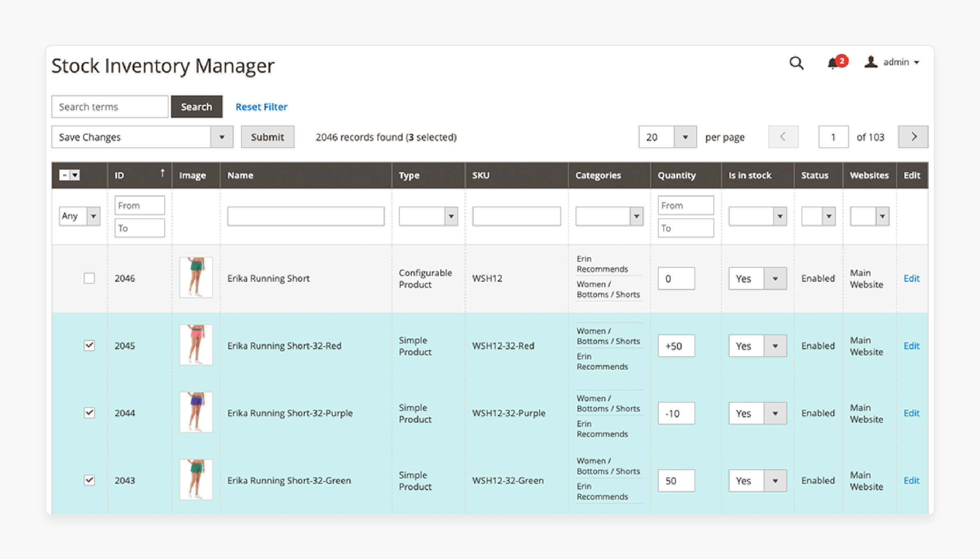Click the ID To filter field
This screenshot has width=980, height=559.
pyautogui.click(x=139, y=228)
